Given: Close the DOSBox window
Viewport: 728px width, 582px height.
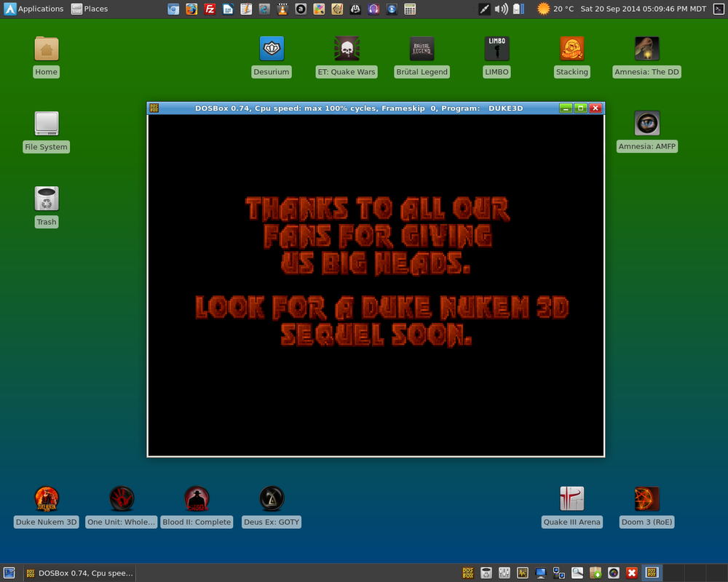Looking at the screenshot, I should (x=596, y=108).
